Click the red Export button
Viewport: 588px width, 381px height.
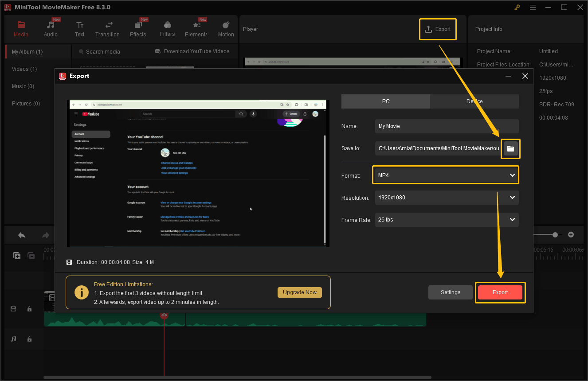pos(500,292)
